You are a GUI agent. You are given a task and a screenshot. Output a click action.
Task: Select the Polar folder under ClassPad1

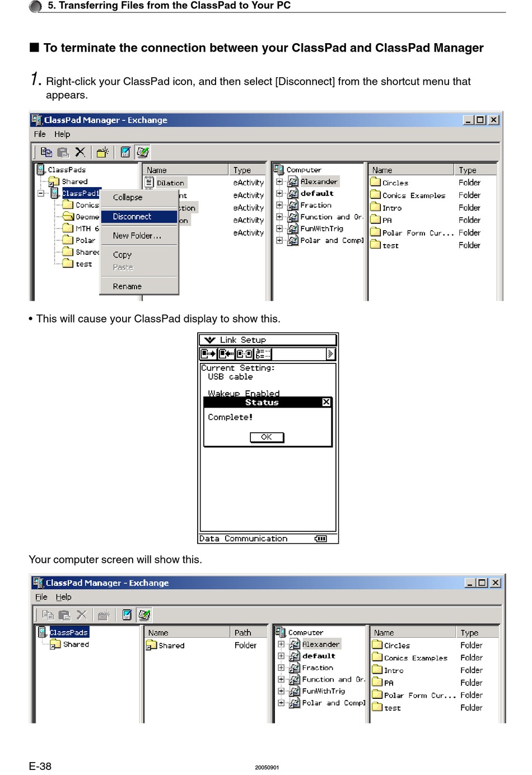click(x=85, y=240)
